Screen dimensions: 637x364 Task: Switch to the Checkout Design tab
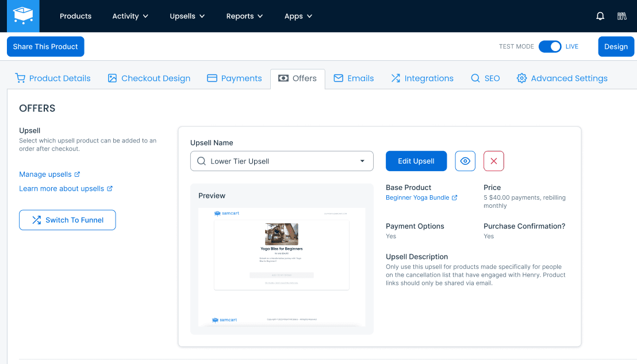pos(149,78)
